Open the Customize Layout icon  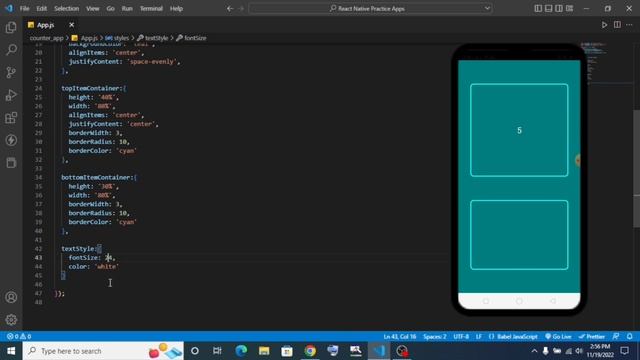(x=569, y=9)
